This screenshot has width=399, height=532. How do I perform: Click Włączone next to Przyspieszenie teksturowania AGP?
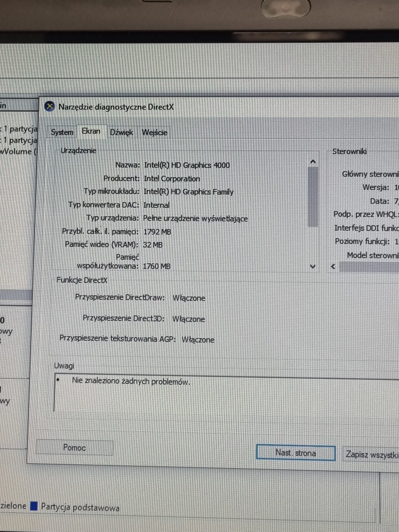coord(198,339)
